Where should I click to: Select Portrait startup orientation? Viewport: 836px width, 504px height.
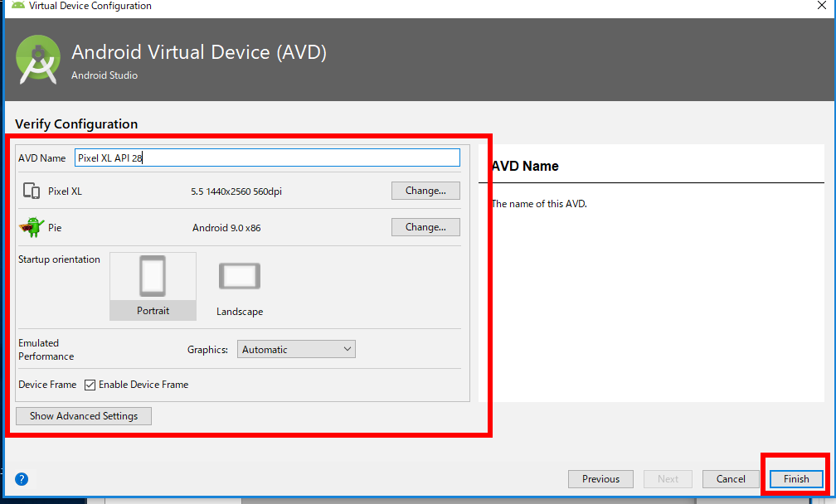[x=153, y=286]
